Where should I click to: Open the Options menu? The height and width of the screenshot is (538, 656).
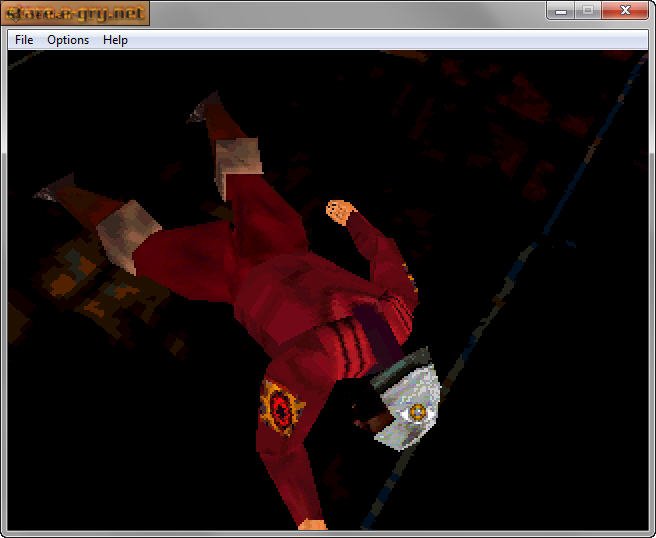point(68,40)
